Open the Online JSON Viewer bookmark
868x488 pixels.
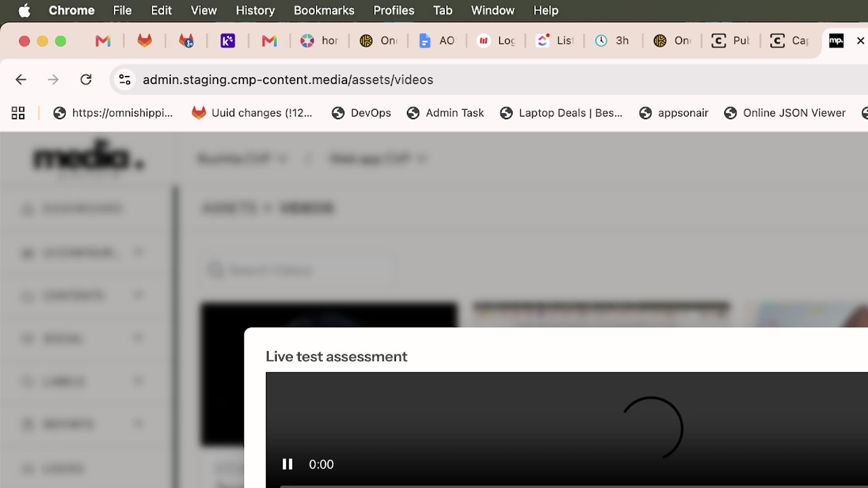pos(785,113)
